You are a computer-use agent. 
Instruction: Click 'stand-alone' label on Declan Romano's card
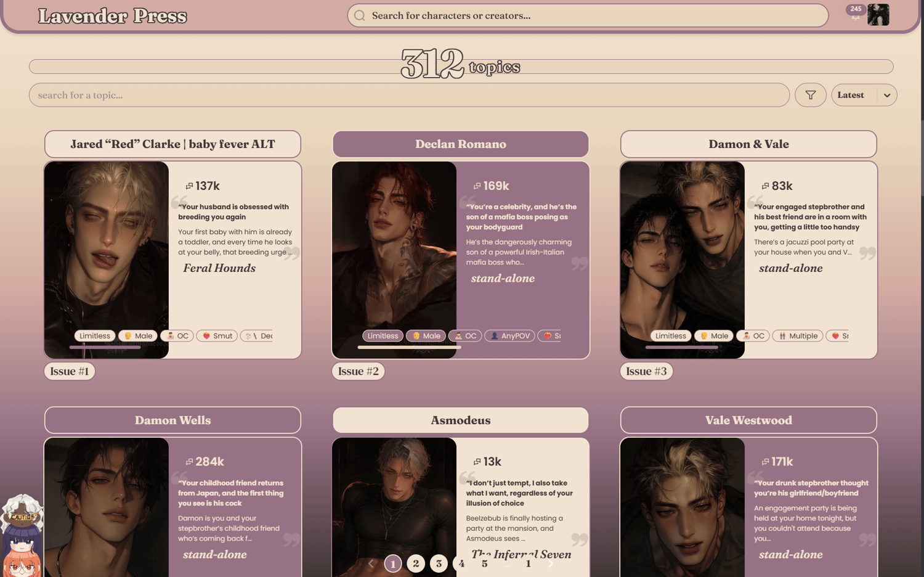click(503, 279)
